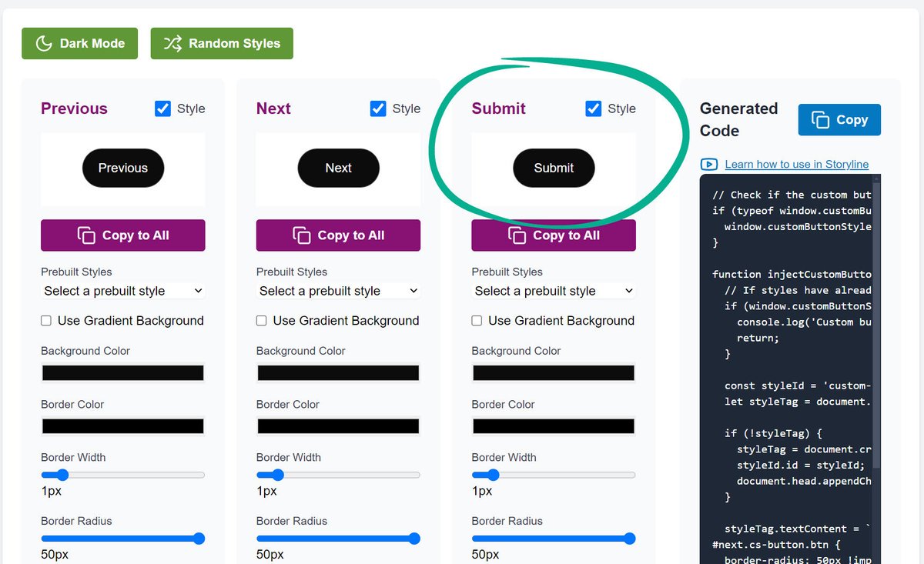924x564 pixels.
Task: Open the Prebuilt Styles dropdown under Next
Action: point(338,291)
